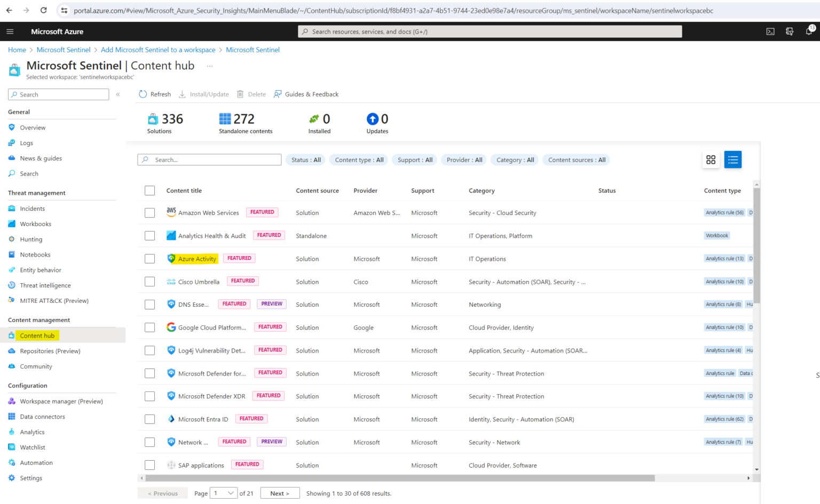The width and height of the screenshot is (820, 504).
Task: Click the Azure global search box
Action: (x=490, y=31)
